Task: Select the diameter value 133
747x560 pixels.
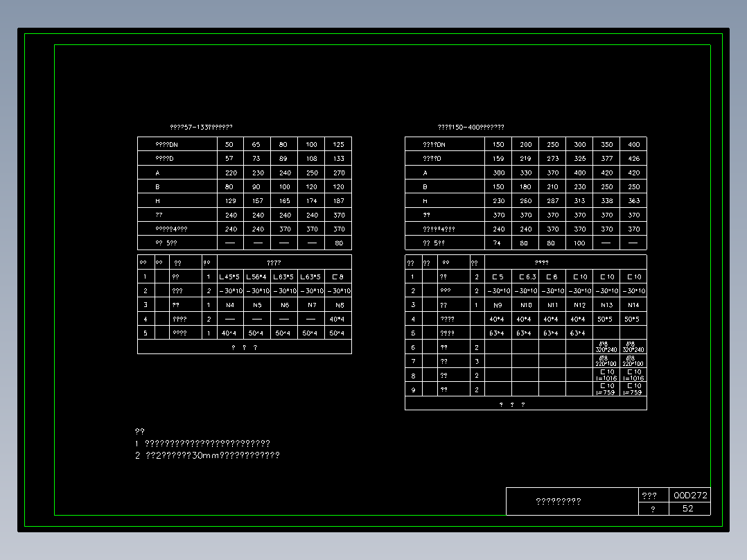Action: (x=338, y=158)
